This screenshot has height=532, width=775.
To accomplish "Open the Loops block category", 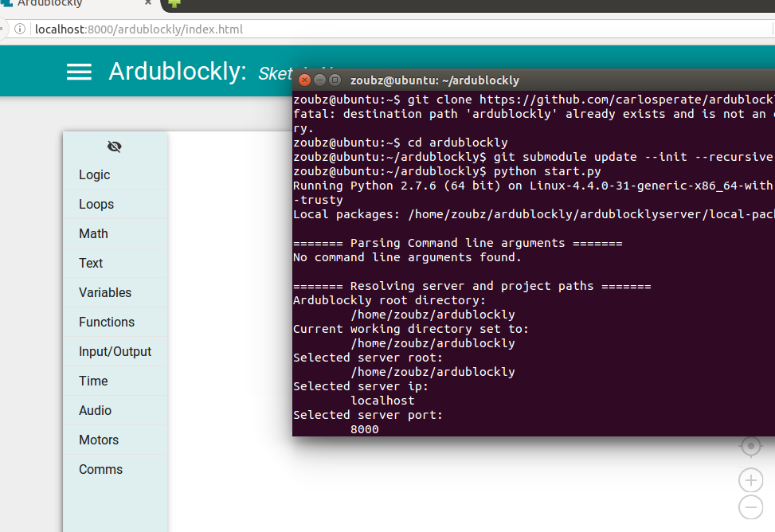I will (x=115, y=204).
